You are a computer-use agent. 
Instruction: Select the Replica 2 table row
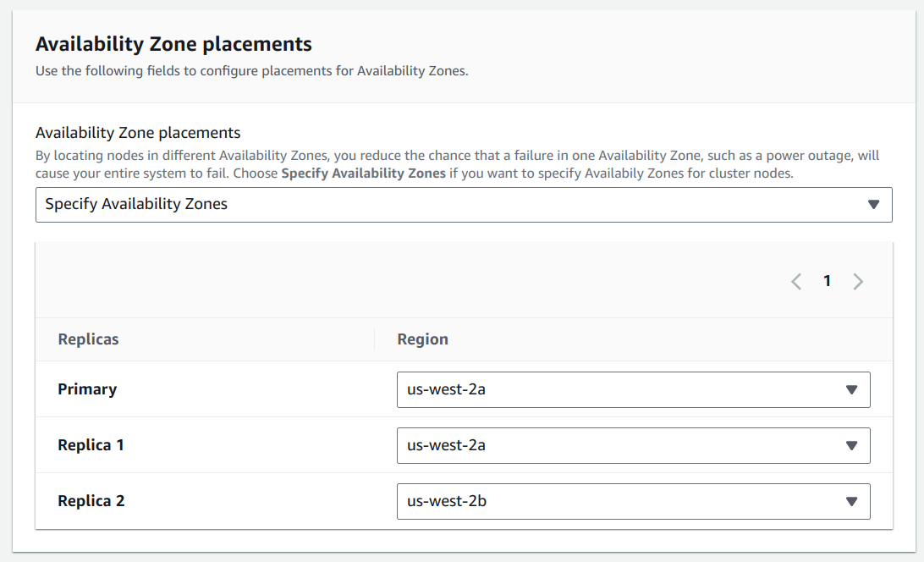tap(91, 500)
